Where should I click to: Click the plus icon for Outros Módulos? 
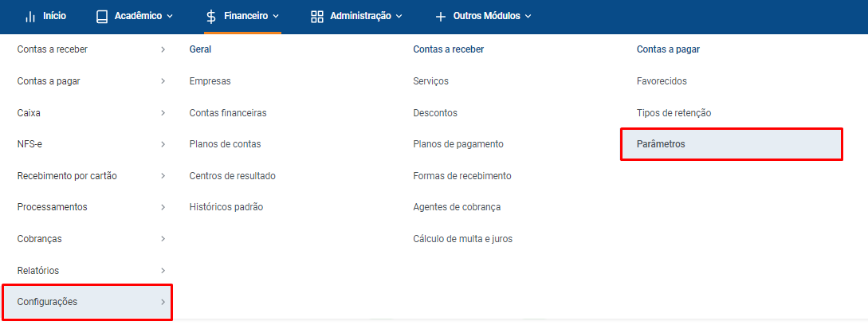click(x=441, y=17)
